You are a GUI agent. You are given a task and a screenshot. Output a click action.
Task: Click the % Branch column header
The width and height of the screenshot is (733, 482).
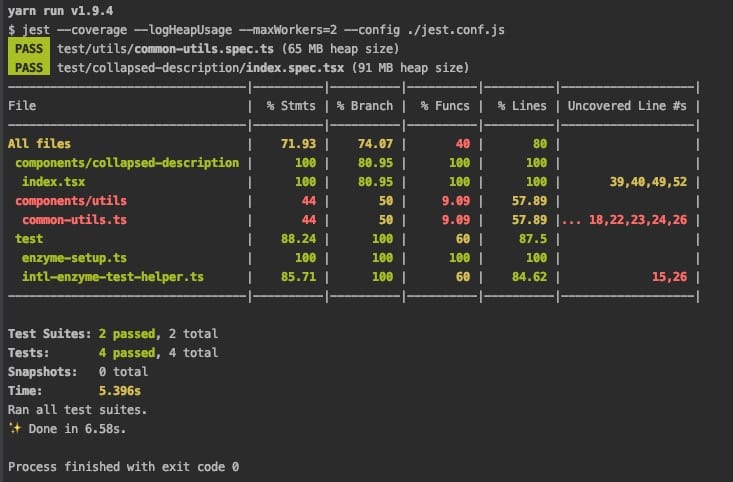[x=365, y=106]
